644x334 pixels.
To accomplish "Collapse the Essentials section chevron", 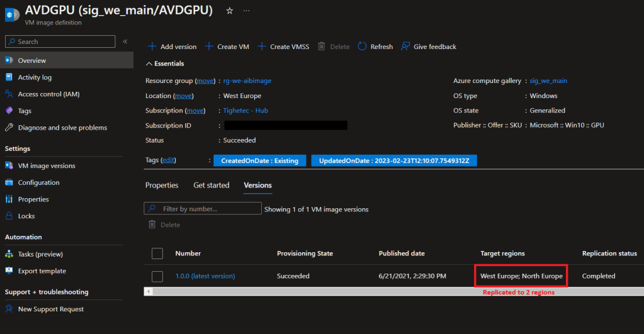I will pos(149,64).
